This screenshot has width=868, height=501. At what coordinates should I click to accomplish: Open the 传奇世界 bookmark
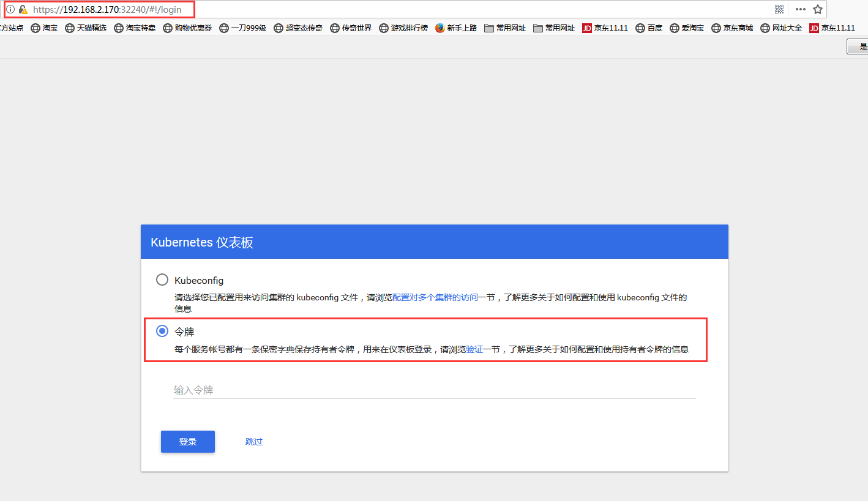pos(351,28)
